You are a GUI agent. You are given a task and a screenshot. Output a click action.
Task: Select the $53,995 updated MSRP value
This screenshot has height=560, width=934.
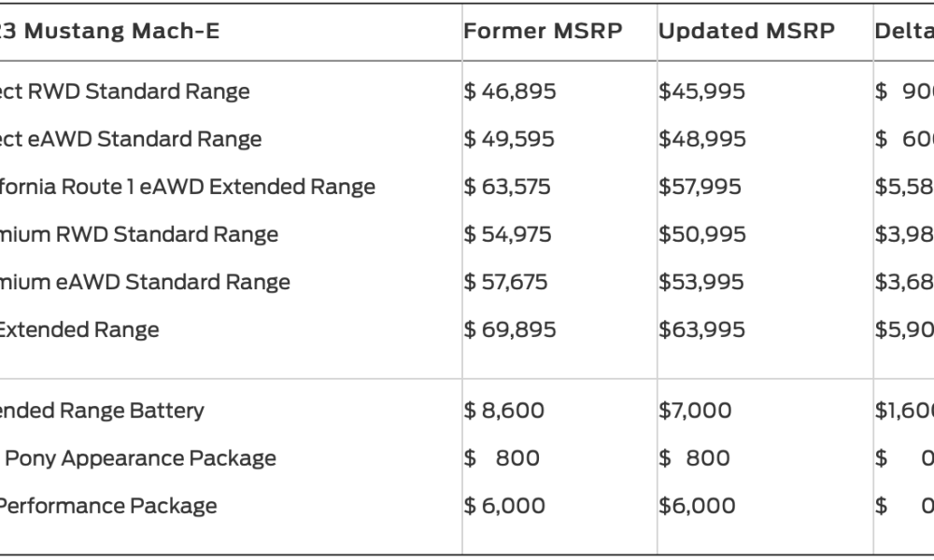[701, 282]
